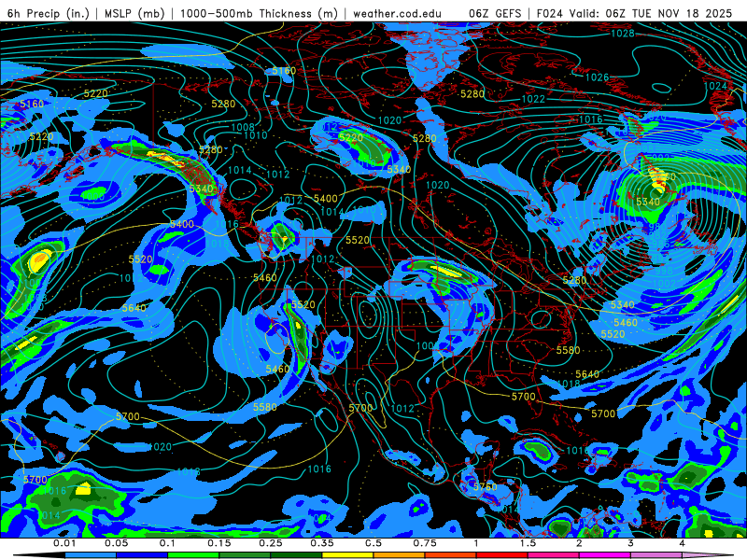The image size is (747, 560).
Task: Click the 1022 isobar label
Action: pyautogui.click(x=533, y=99)
